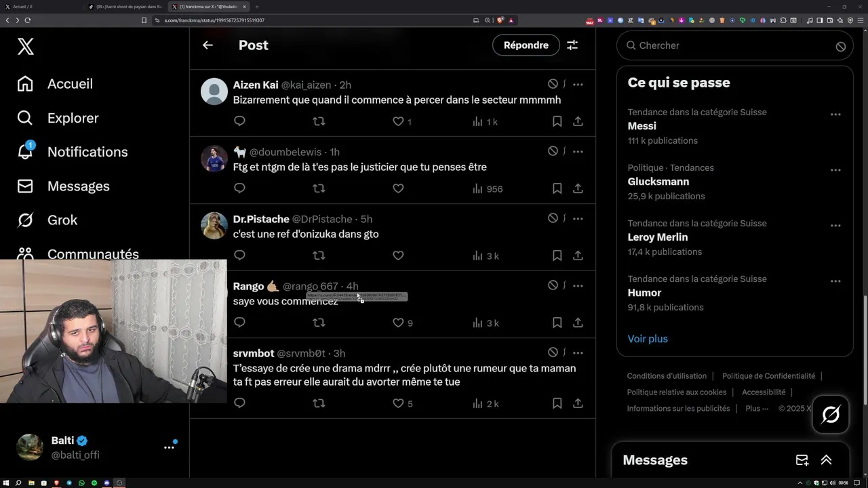Click the X logo in sidebar
The image size is (868, 488).
(25, 46)
